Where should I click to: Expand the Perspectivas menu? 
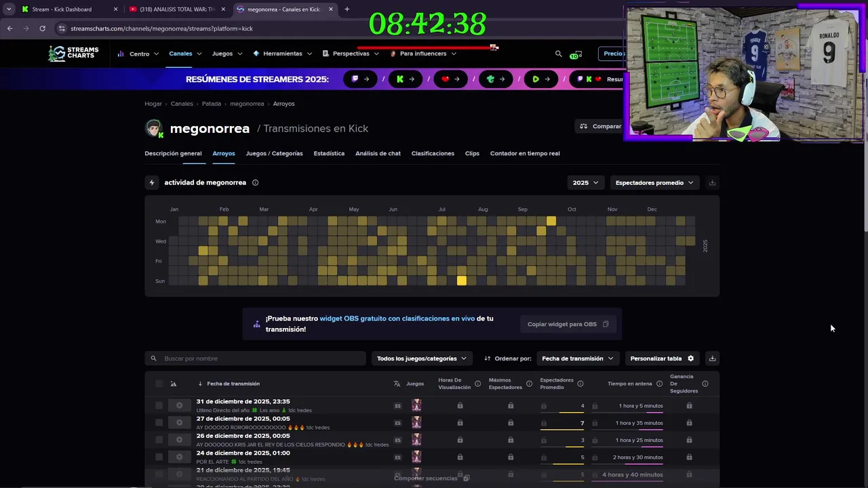point(351,54)
